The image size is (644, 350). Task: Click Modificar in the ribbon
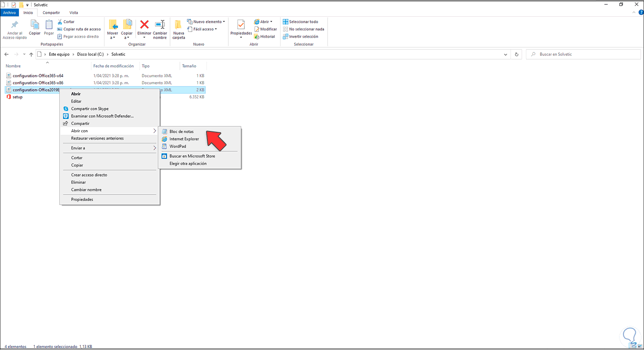[266, 29]
